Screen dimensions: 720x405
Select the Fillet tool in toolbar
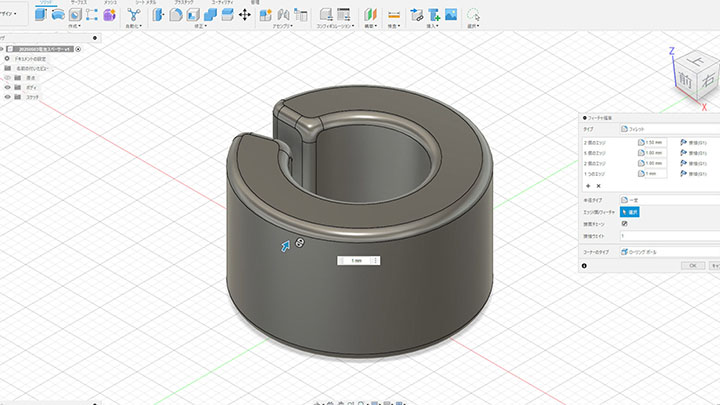[175, 15]
